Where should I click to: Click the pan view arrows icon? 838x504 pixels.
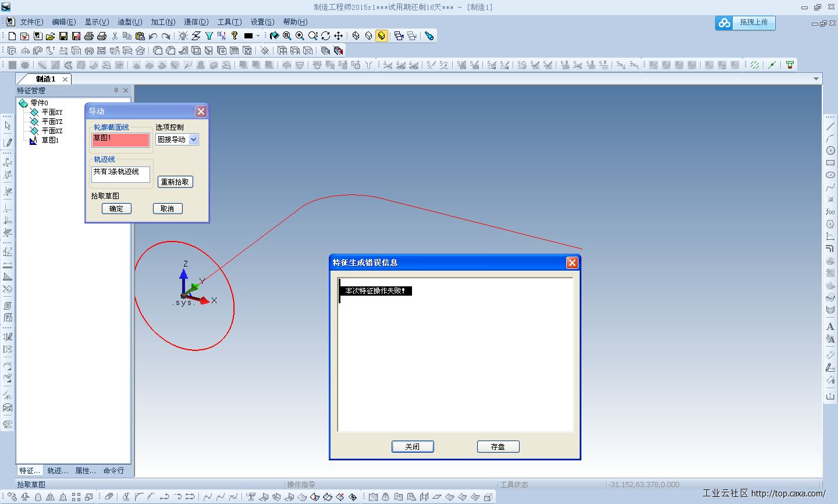pyautogui.click(x=338, y=36)
